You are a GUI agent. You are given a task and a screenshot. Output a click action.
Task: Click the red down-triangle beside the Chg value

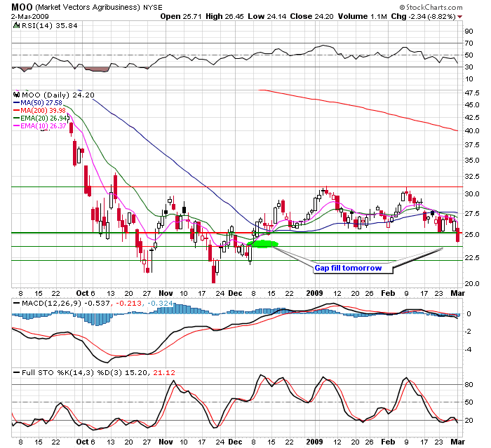click(459, 17)
